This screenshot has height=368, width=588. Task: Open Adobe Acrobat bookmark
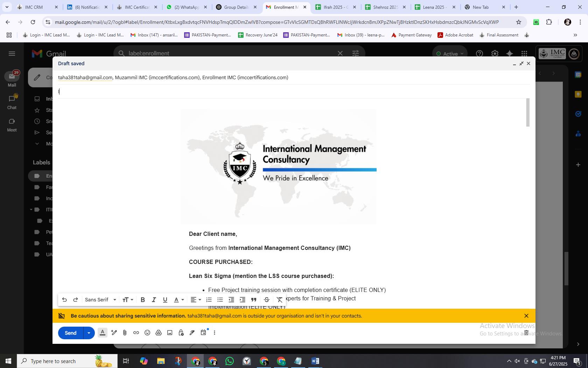tap(455, 35)
